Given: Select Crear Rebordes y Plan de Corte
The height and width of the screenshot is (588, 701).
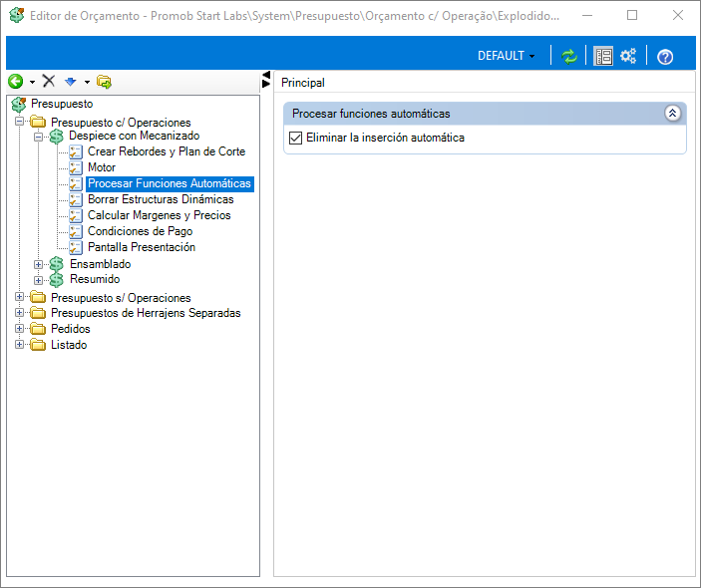Looking at the screenshot, I should point(167,151).
